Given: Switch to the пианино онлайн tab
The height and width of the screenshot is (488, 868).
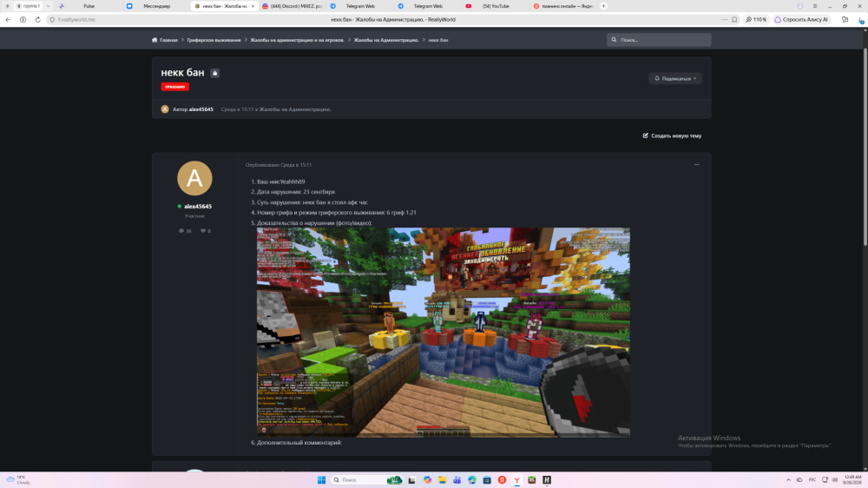Looking at the screenshot, I should [x=563, y=6].
